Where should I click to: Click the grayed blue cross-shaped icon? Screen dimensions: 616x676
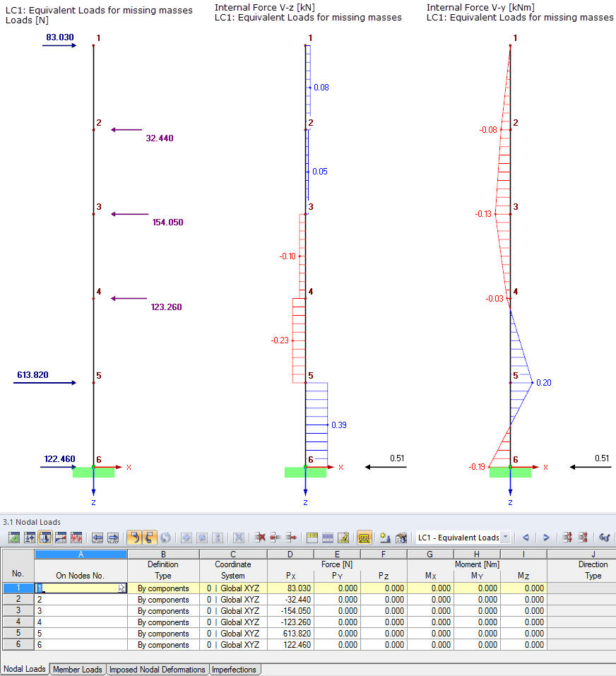[202, 538]
